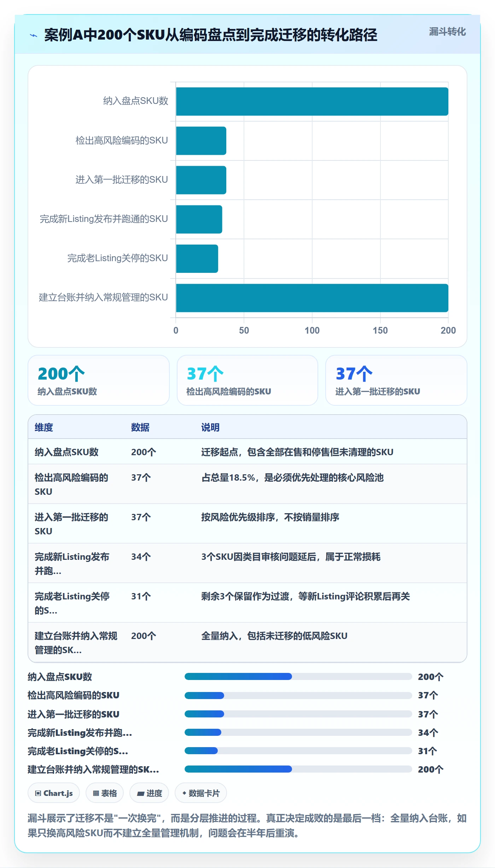495x868 pixels.
Task: Select the 进度 chip
Action: point(149,793)
